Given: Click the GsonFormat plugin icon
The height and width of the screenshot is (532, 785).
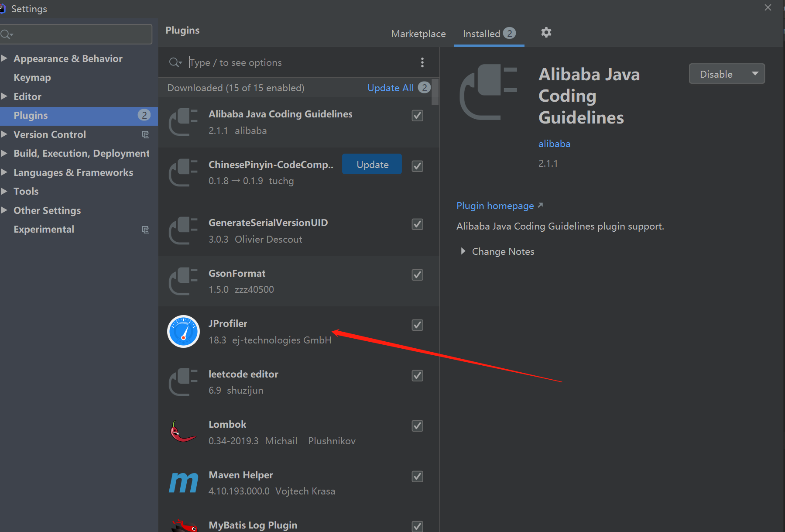Looking at the screenshot, I should click(183, 281).
